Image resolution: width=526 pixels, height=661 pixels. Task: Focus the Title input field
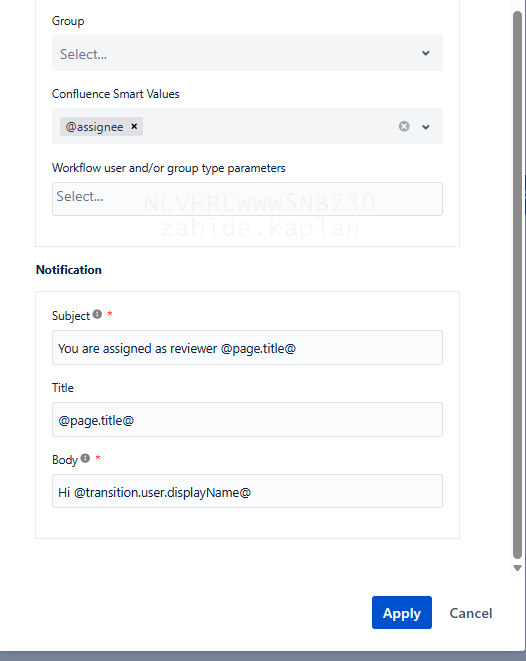[247, 419]
